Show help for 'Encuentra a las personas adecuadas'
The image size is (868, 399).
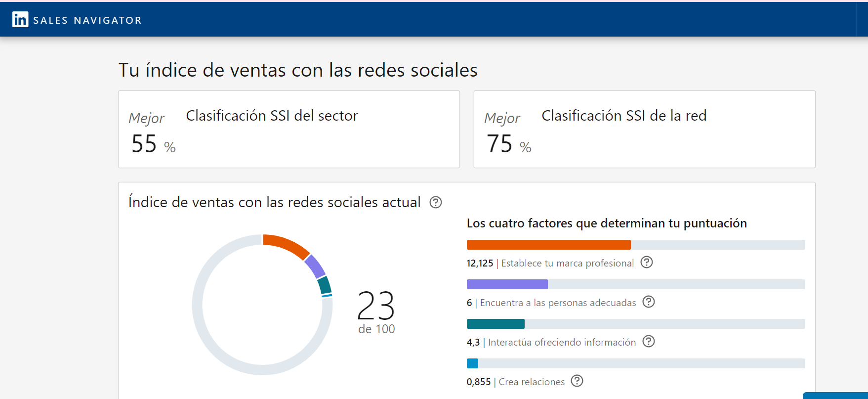tap(649, 302)
